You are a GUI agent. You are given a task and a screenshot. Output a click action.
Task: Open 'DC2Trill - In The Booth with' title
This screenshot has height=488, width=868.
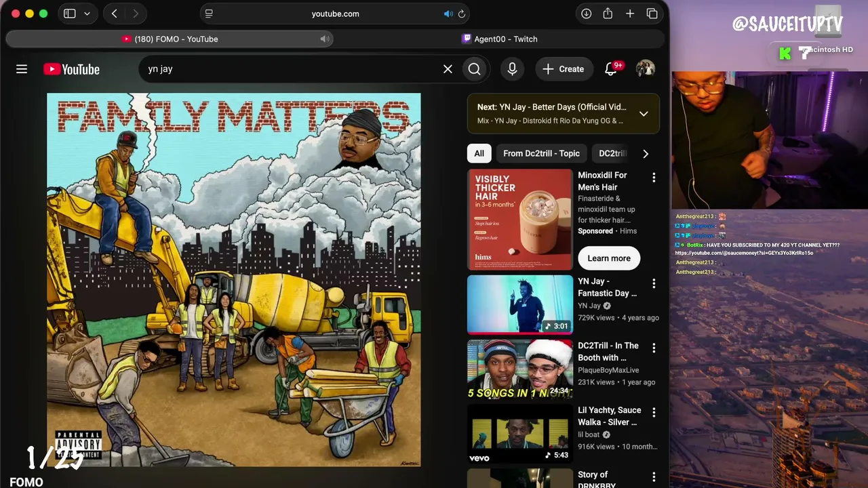coord(608,352)
